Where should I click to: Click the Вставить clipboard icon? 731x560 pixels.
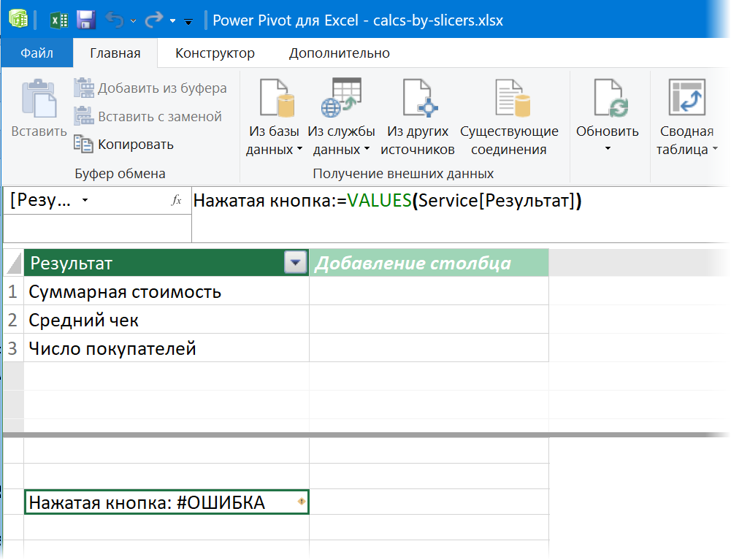tap(39, 99)
